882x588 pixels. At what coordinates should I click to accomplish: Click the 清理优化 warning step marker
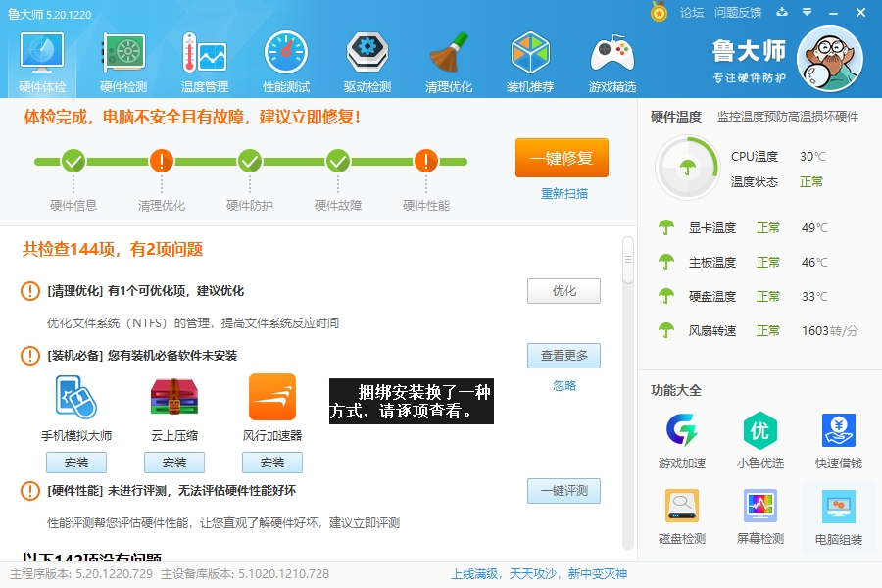coord(162,161)
